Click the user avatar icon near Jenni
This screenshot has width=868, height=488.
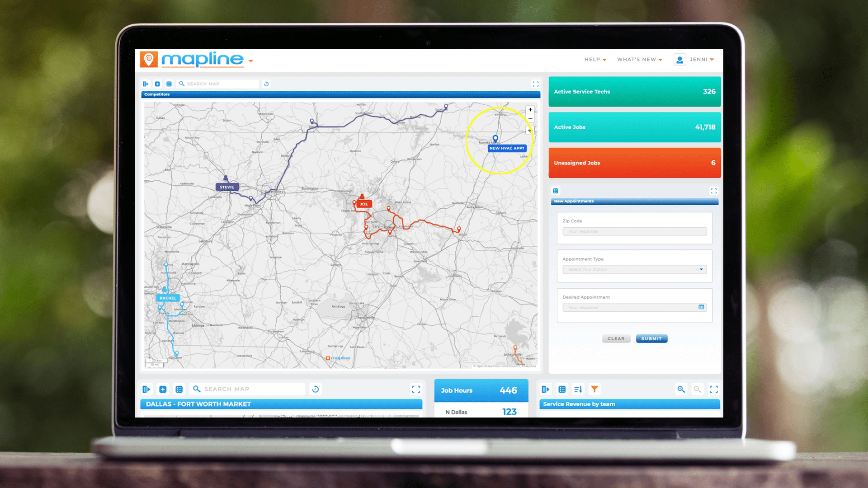pyautogui.click(x=679, y=59)
